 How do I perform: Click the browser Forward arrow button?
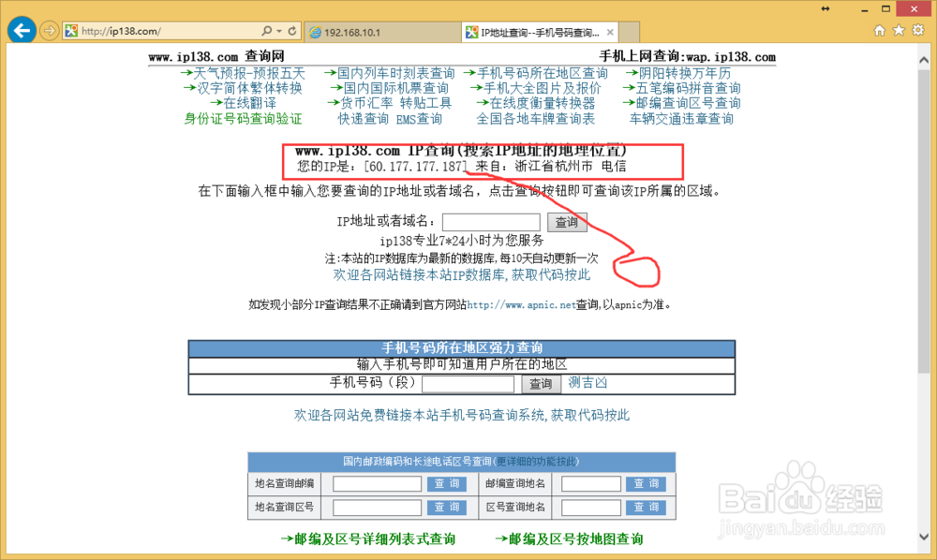(49, 31)
